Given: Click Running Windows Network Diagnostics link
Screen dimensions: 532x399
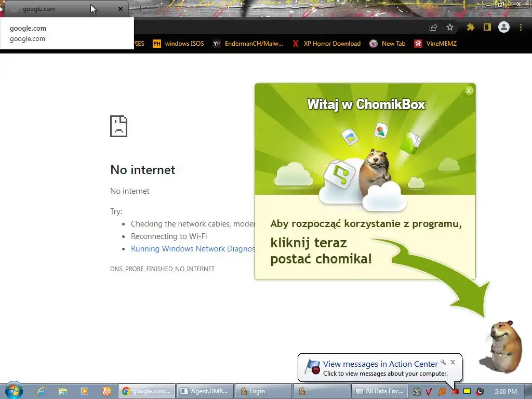Looking at the screenshot, I should [193, 249].
